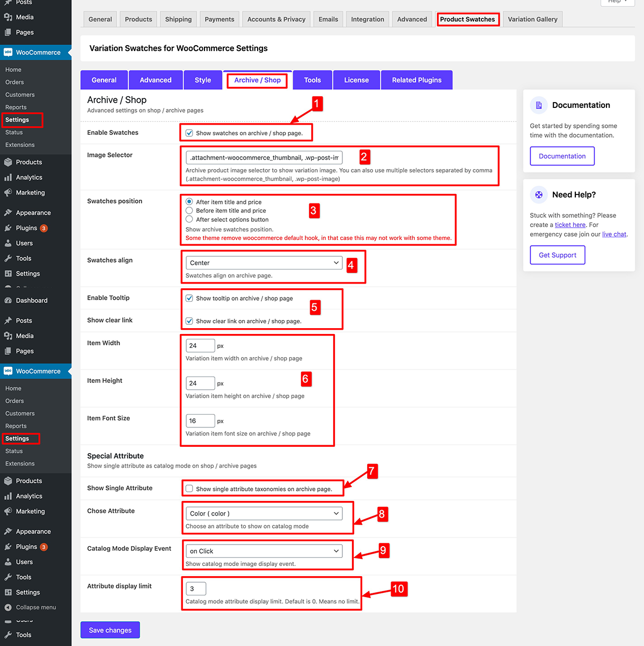Click the Dashboard sidebar menu label

coord(32,301)
